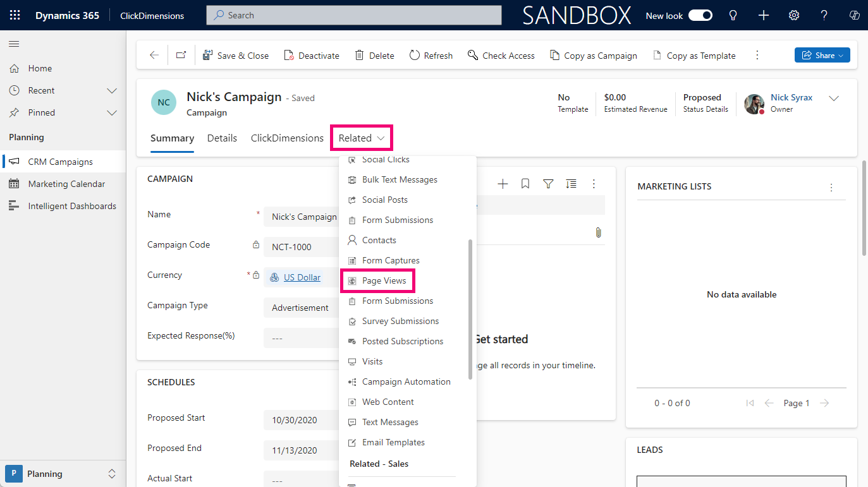This screenshot has width=868, height=487.
Task: Select Campaign Automation from Related menu
Action: pyautogui.click(x=407, y=382)
